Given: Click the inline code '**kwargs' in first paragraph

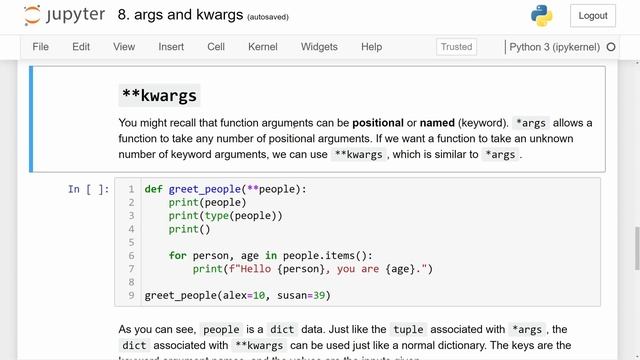Looking at the screenshot, I should pyautogui.click(x=358, y=155).
